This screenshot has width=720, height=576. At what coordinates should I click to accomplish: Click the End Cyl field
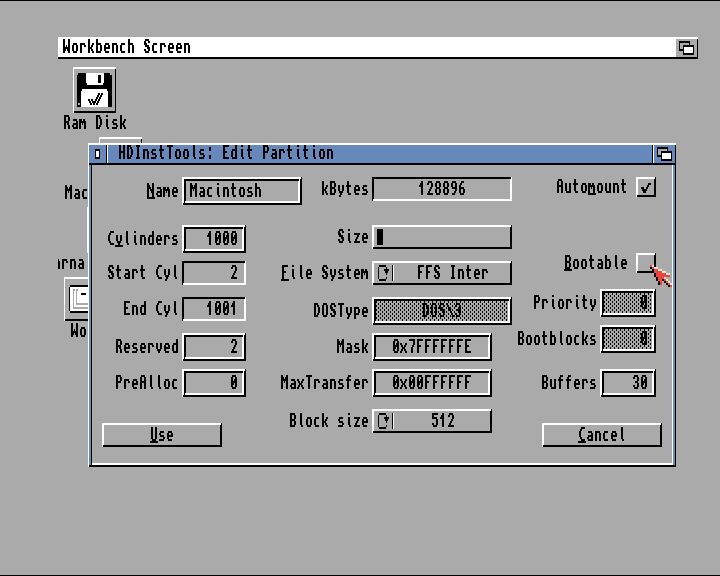coord(214,309)
